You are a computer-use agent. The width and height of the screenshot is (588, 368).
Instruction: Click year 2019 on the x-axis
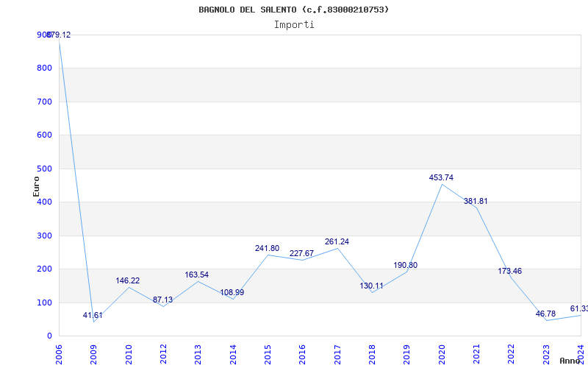coord(407,354)
